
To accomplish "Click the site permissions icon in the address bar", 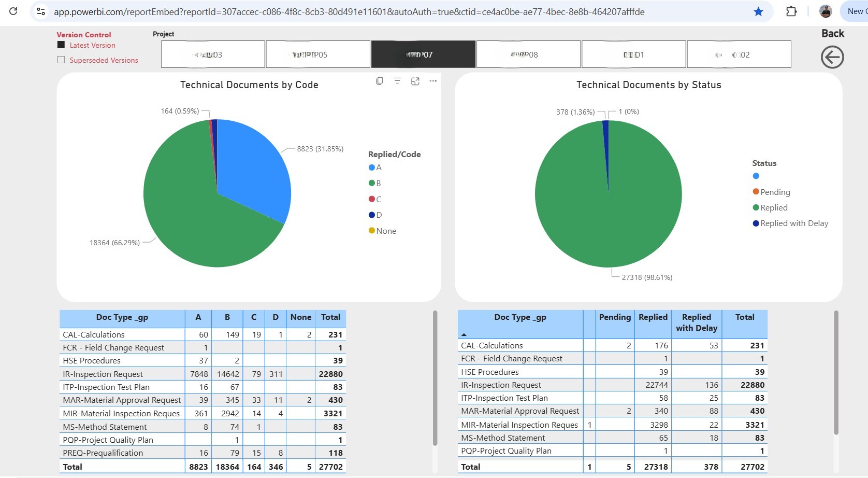I will tap(40, 11).
